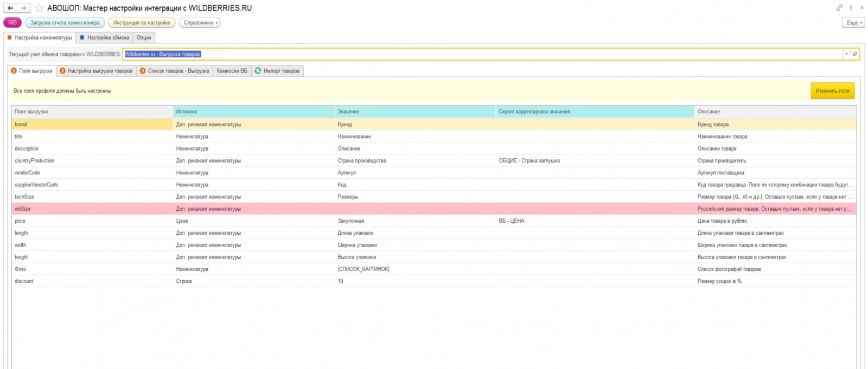Select the title field row

(x=434, y=137)
